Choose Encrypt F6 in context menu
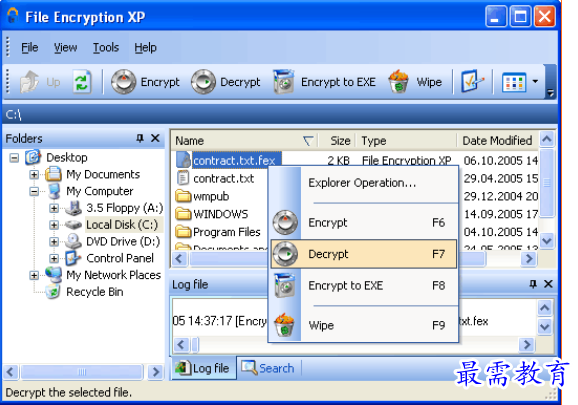578x405 pixels. (x=363, y=223)
